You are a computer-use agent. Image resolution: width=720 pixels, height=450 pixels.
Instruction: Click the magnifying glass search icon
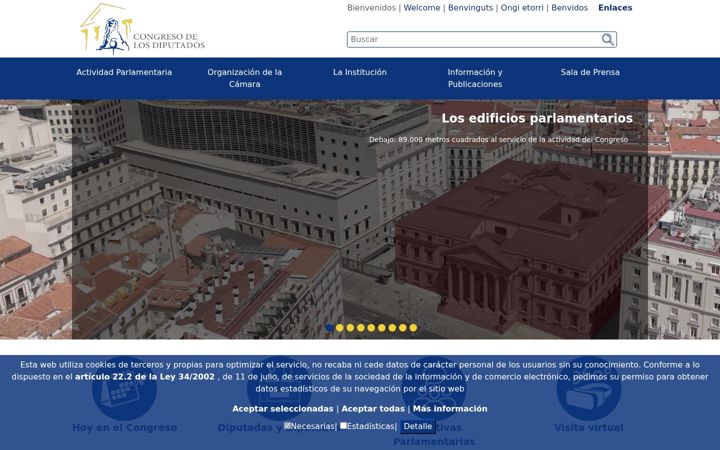(608, 39)
